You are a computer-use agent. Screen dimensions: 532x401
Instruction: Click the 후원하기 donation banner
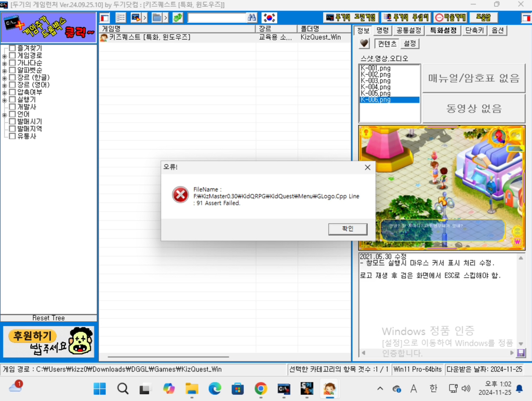(x=49, y=341)
